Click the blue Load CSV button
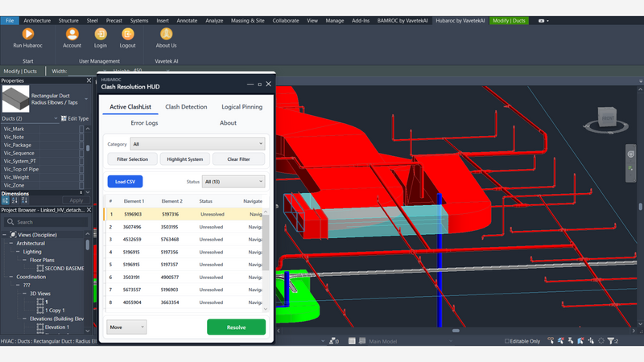Viewport: 644px width, 362px height. [126, 182]
